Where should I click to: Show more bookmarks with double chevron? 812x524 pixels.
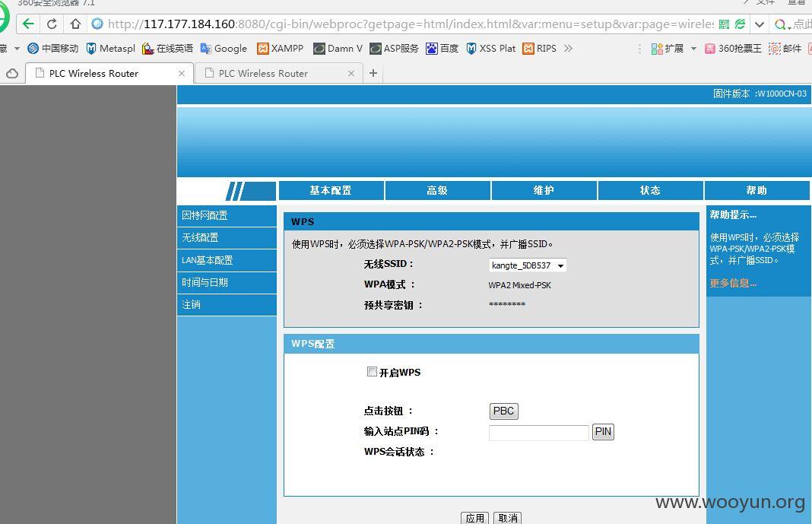568,48
